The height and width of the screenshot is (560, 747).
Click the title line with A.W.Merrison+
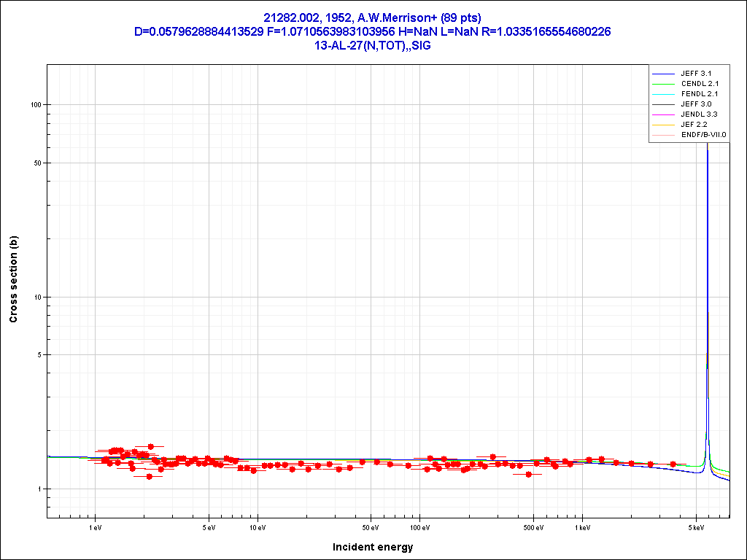click(x=373, y=17)
